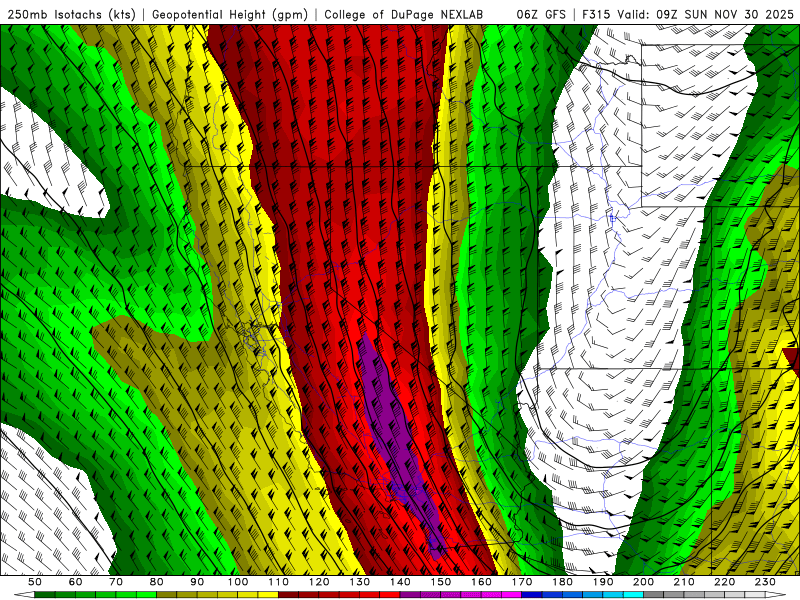This screenshot has height=600, width=800.
Task: Click the 150 label on the color scale
Action: (x=441, y=582)
